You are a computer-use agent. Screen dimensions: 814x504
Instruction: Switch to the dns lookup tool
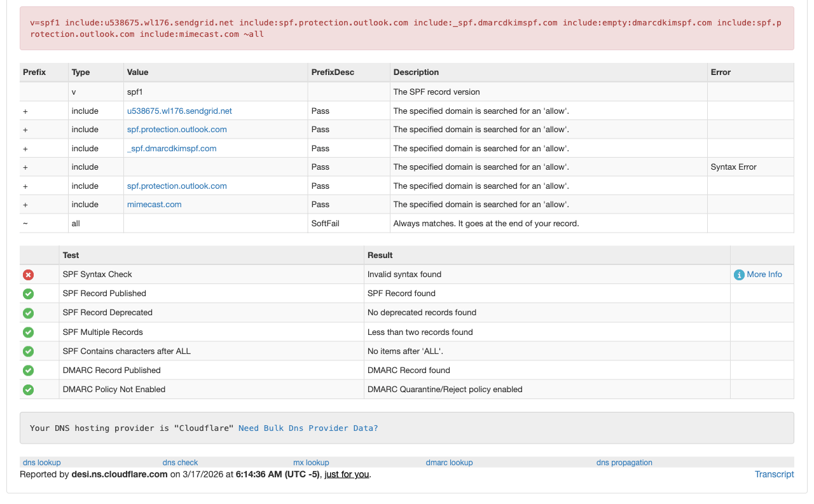click(x=42, y=462)
